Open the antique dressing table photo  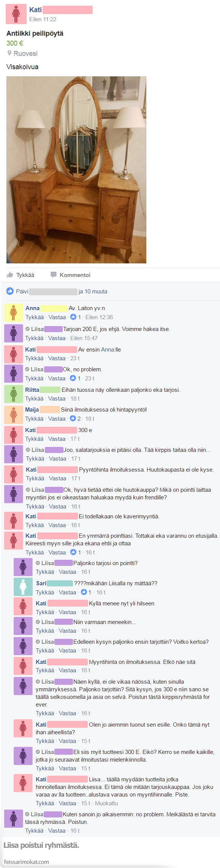[76, 170]
